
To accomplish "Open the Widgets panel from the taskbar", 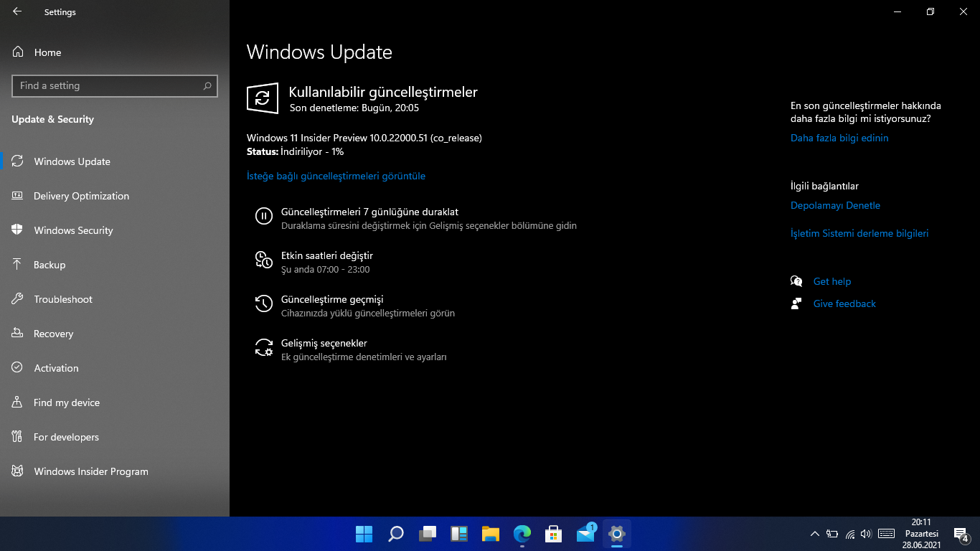I will (x=459, y=534).
